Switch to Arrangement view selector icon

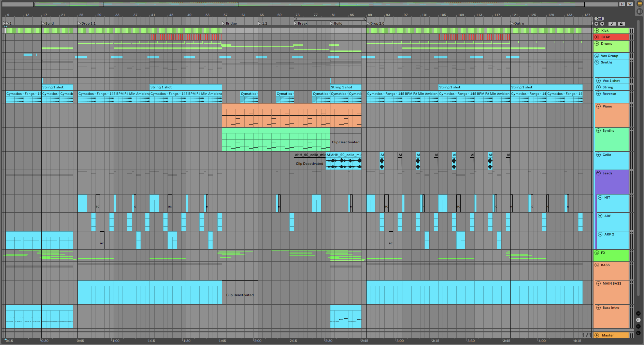click(640, 4)
